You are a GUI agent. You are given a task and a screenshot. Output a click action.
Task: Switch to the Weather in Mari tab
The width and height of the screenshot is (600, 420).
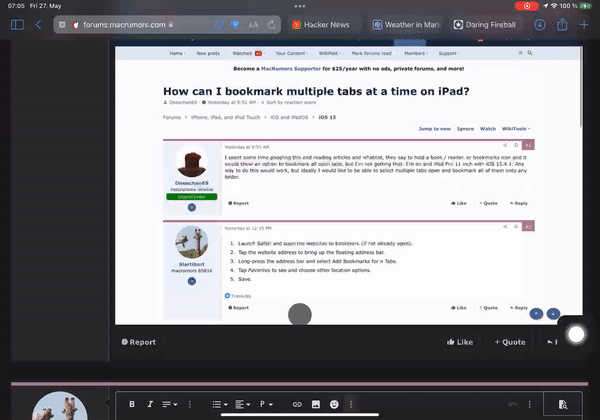(407, 25)
